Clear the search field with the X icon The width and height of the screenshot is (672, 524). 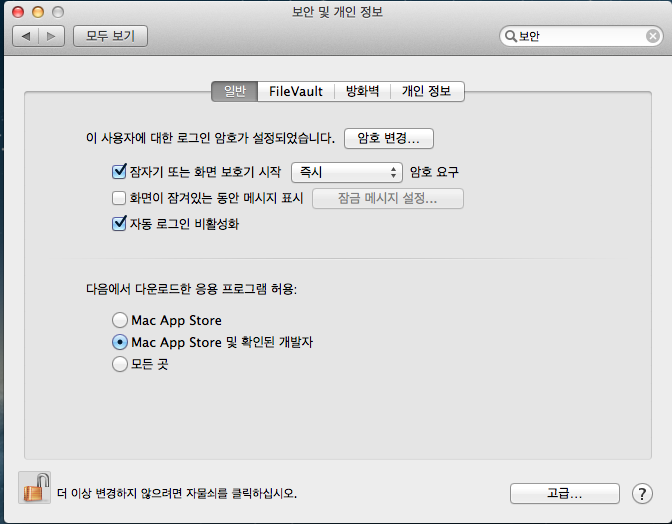click(x=653, y=36)
